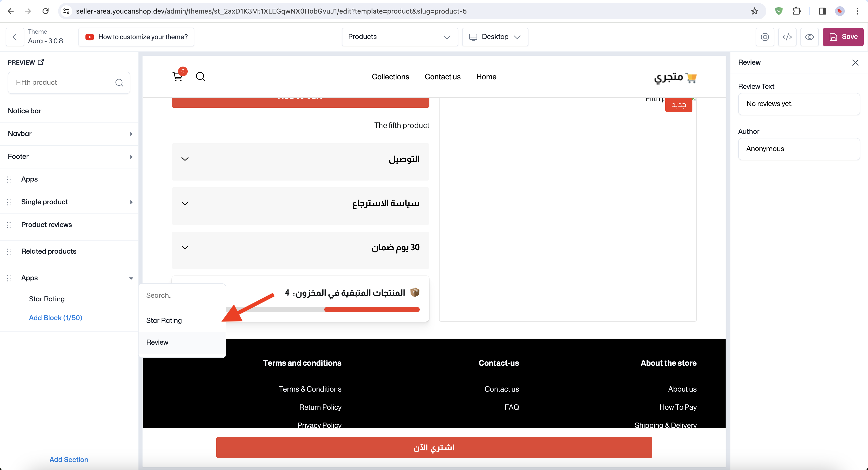Open the Chrome profile avatar

point(840,11)
